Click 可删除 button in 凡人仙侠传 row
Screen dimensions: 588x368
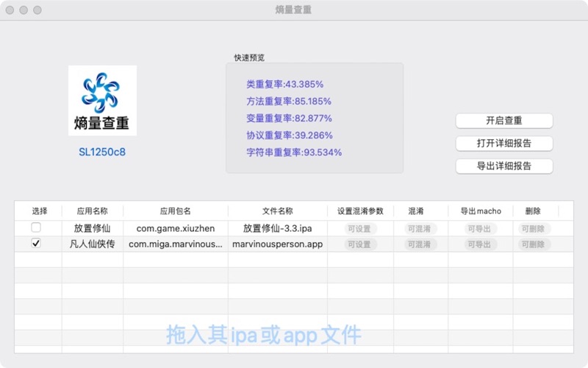click(x=534, y=244)
